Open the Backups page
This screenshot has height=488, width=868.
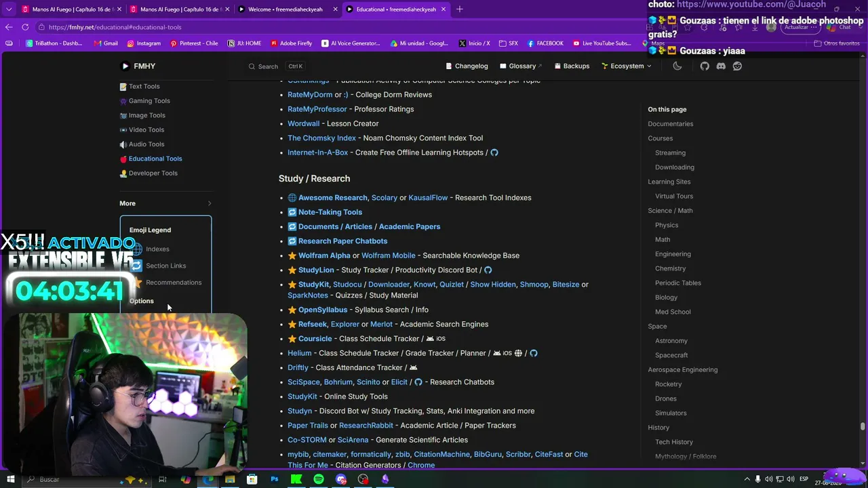572,66
